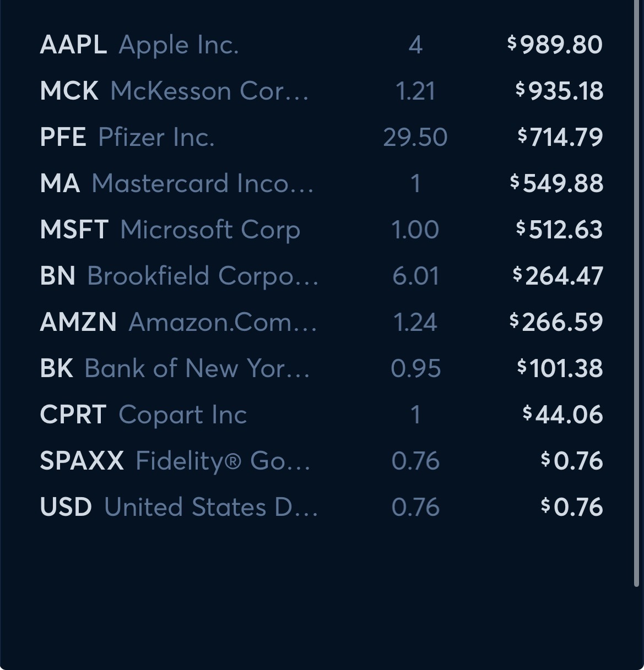Select the PFE ticker
Image resolution: width=644 pixels, height=670 pixels.
point(63,137)
